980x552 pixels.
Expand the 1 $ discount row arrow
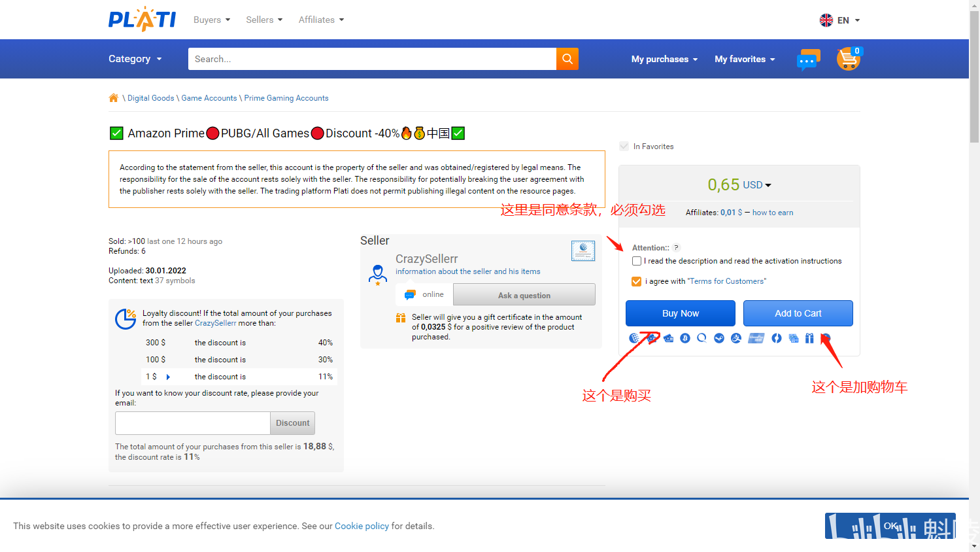click(x=168, y=377)
